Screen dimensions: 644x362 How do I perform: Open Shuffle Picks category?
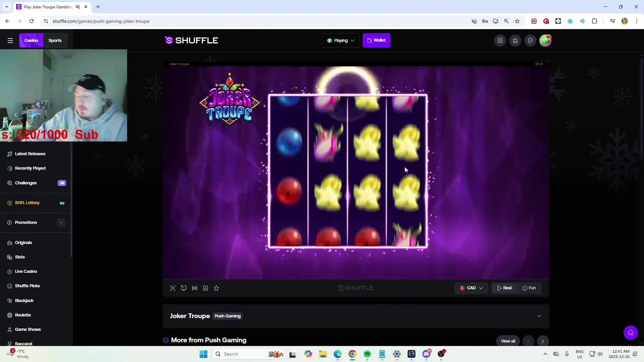(x=27, y=286)
